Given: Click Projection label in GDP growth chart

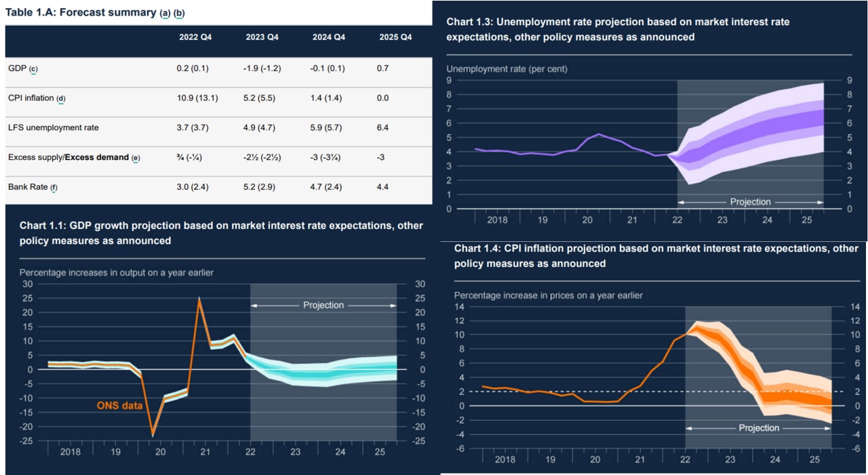Looking at the screenshot, I should pyautogui.click(x=323, y=305).
